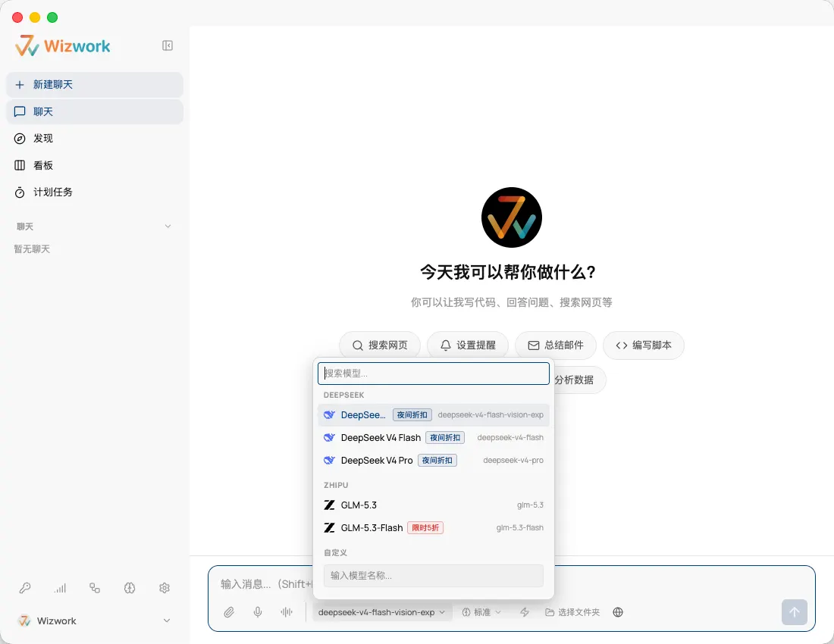The image size is (834, 644).
Task: Send message with the up-arrow button
Action: (x=794, y=612)
